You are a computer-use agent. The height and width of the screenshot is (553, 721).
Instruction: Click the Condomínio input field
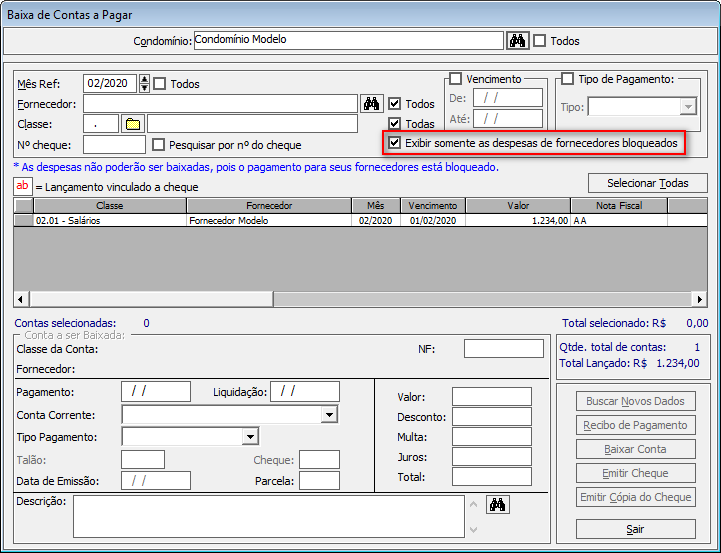pos(349,40)
